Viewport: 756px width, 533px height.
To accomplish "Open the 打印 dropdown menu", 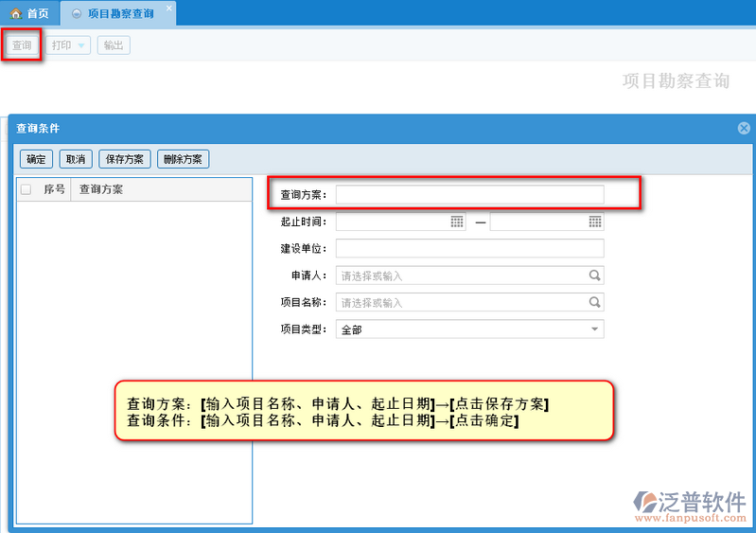I will [x=68, y=45].
